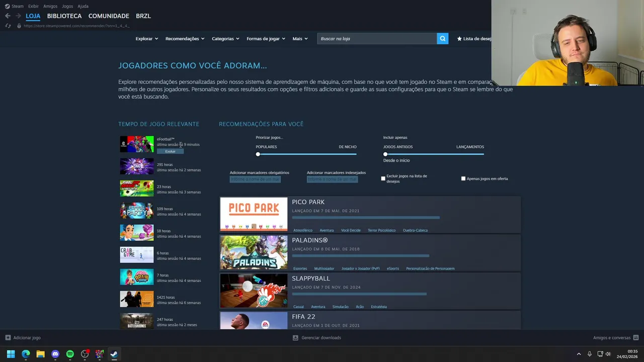Open the Lista de desejos star link
644x362 pixels.
point(474,39)
